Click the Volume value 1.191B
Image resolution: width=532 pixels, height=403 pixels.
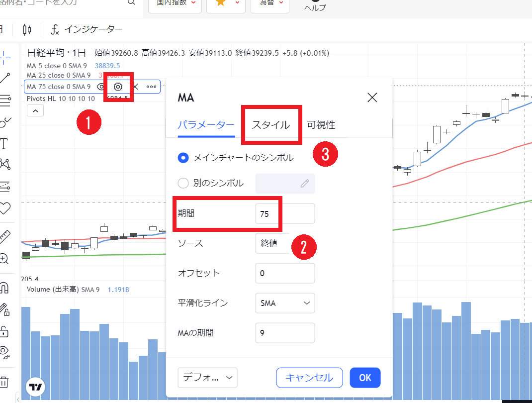118,290
